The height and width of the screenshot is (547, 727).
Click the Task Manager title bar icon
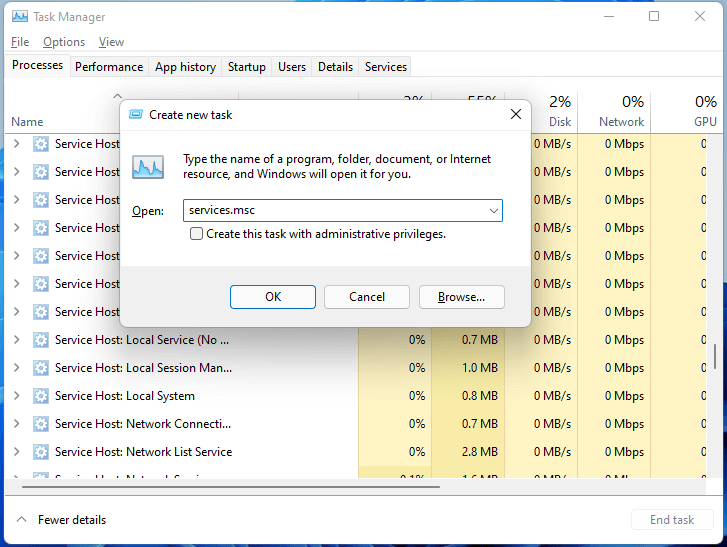[19, 17]
